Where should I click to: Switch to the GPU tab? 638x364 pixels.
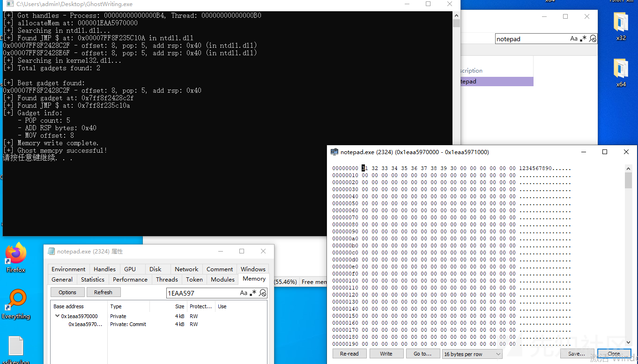click(x=130, y=269)
